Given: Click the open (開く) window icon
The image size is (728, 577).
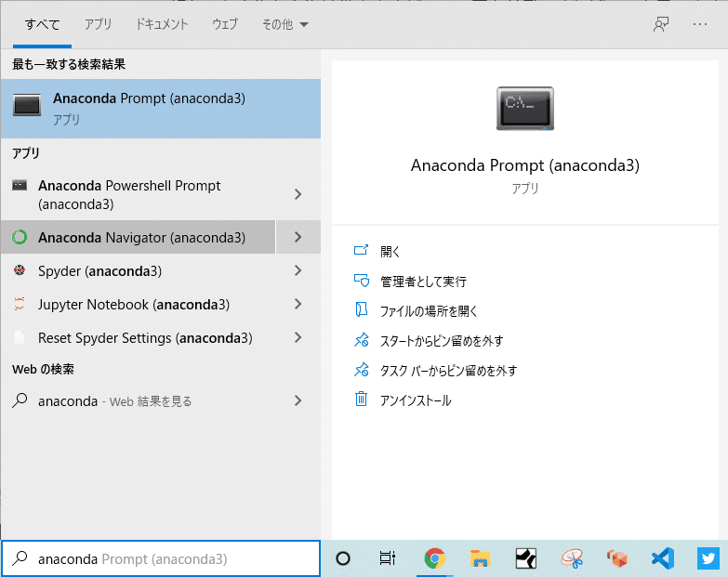Looking at the screenshot, I should pyautogui.click(x=362, y=251).
